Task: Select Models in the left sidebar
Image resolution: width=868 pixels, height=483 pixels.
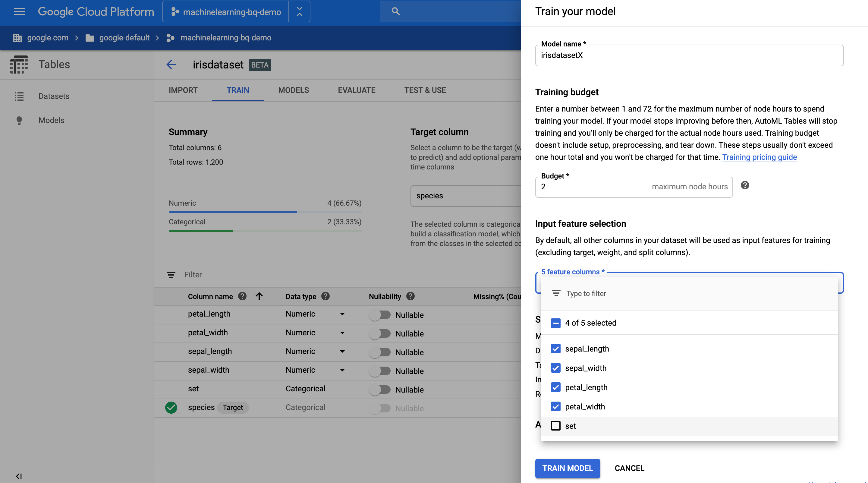Action: pyautogui.click(x=51, y=120)
